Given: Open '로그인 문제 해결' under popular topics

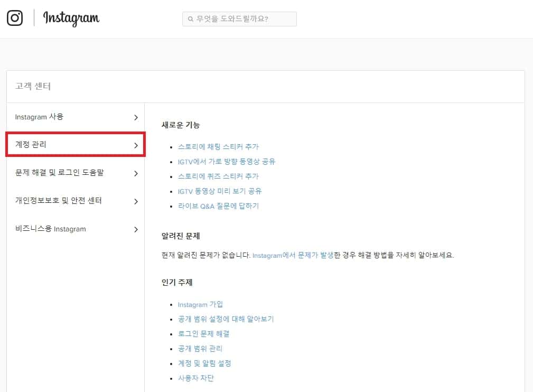Looking at the screenshot, I should pos(203,334).
